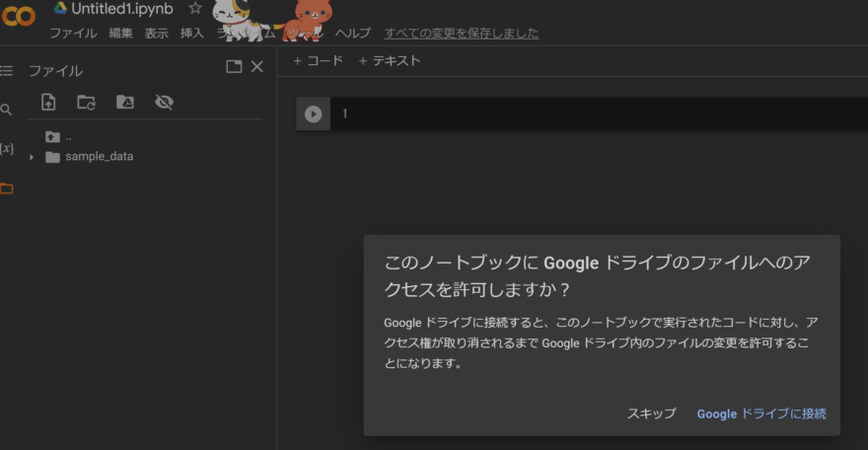The height and width of the screenshot is (450, 868).
Task: Open the ファイル menu
Action: click(74, 34)
